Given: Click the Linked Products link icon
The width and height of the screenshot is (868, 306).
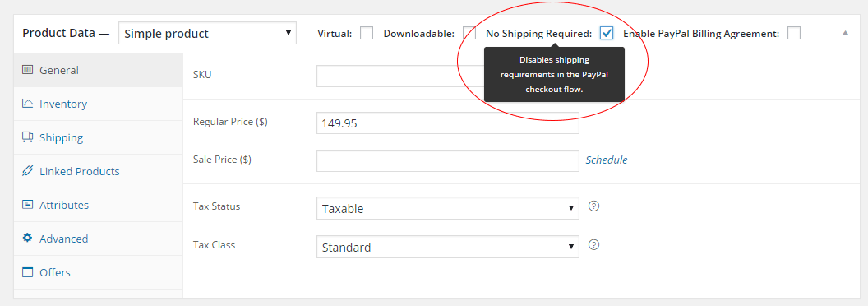Looking at the screenshot, I should coord(27,171).
